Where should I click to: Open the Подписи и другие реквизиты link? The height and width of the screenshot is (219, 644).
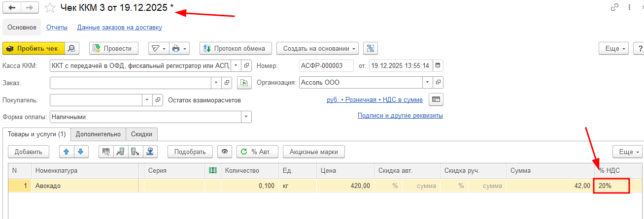pyautogui.click(x=400, y=116)
